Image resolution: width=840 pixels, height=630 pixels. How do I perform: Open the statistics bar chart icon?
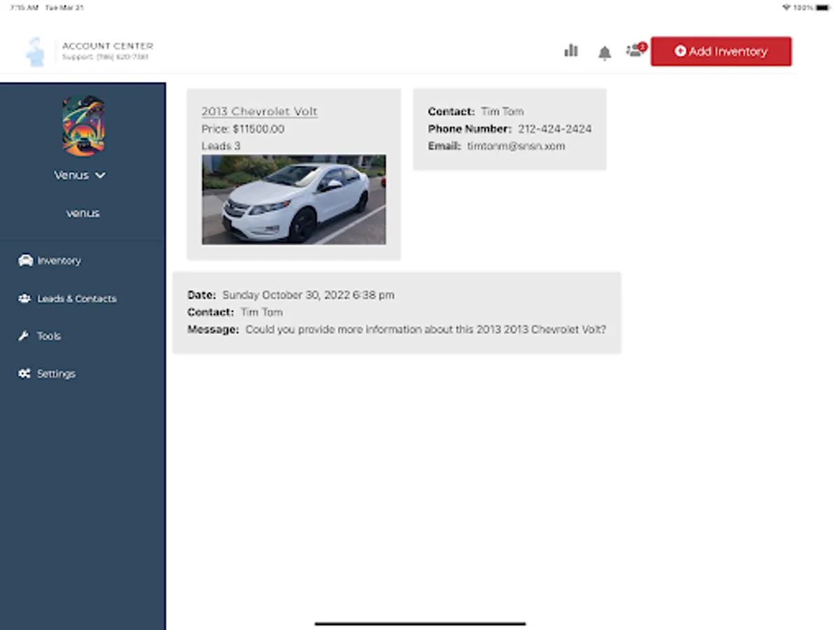pyautogui.click(x=571, y=50)
